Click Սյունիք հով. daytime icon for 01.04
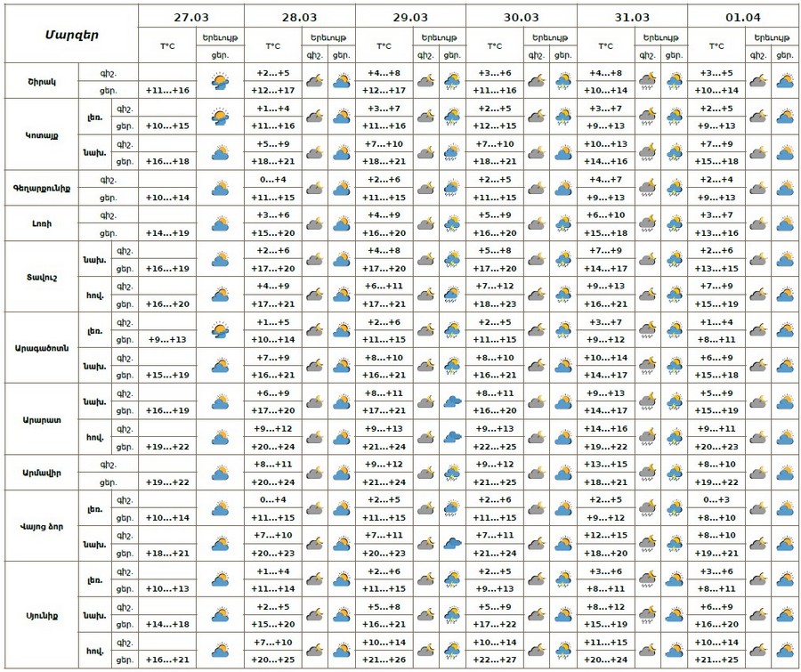The image size is (801, 672). tap(785, 651)
